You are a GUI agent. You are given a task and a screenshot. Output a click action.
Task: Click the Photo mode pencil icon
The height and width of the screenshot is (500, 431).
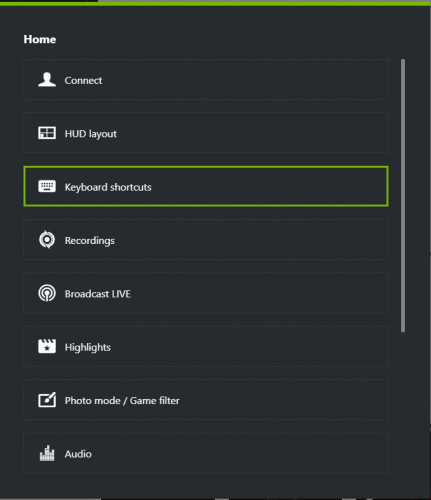(x=47, y=400)
